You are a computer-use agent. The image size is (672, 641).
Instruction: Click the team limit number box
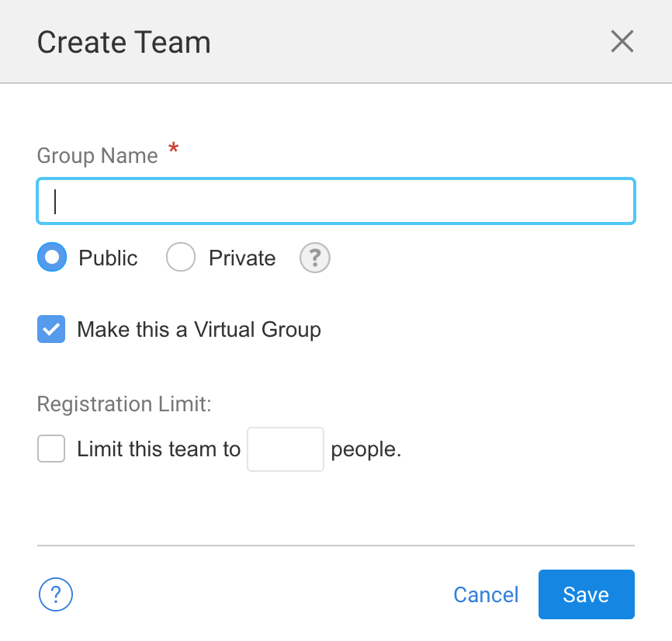(285, 449)
